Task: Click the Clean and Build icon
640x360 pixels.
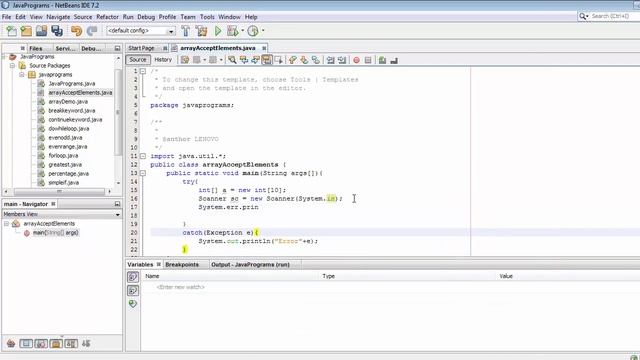Action: (201, 31)
